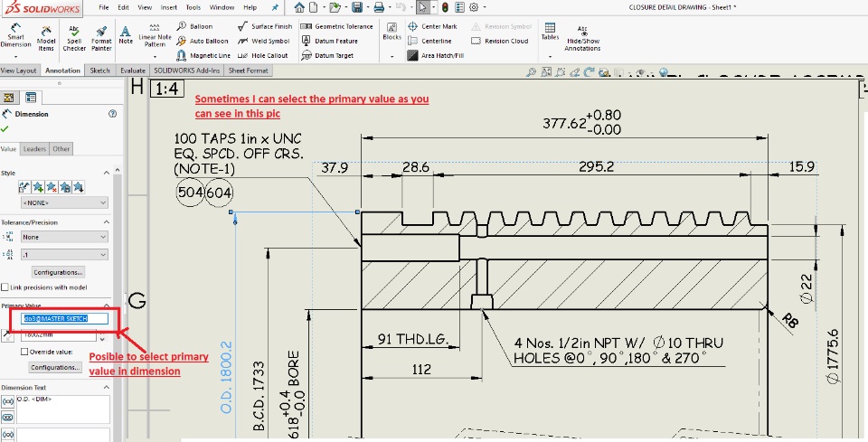
Task: Select the 295.2 dimension in drawing
Action: 596,166
